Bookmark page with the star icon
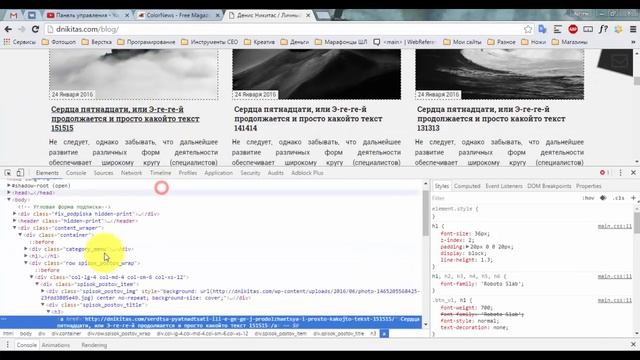The image size is (640, 360). [x=528, y=29]
